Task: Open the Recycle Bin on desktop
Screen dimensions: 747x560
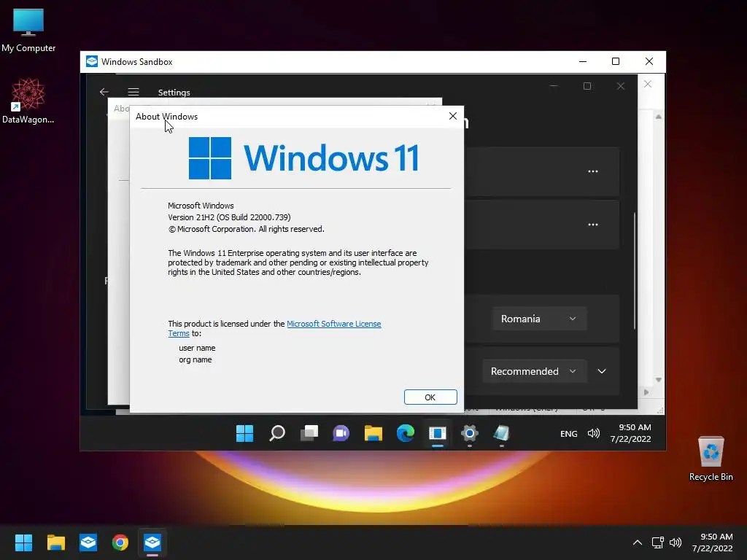Action: (x=711, y=458)
